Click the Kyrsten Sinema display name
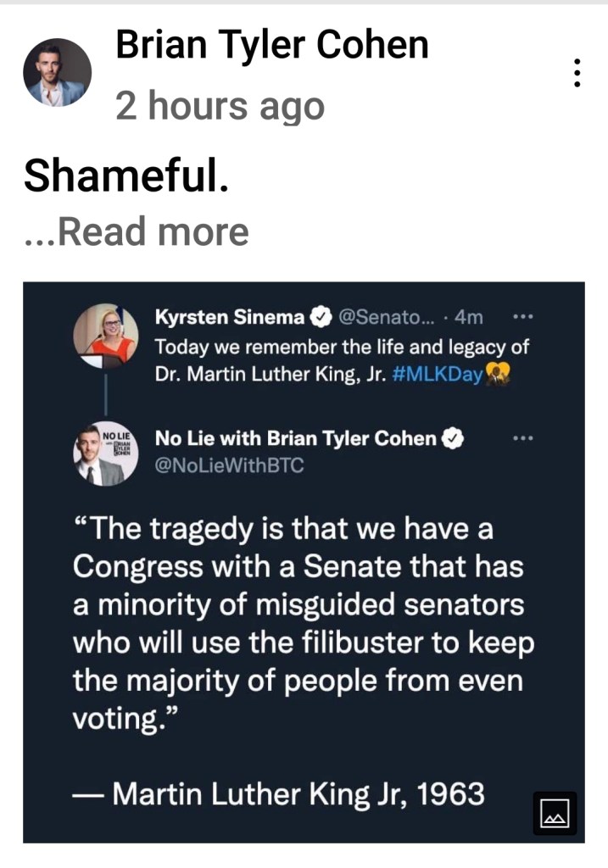The height and width of the screenshot is (868, 608). 229,318
